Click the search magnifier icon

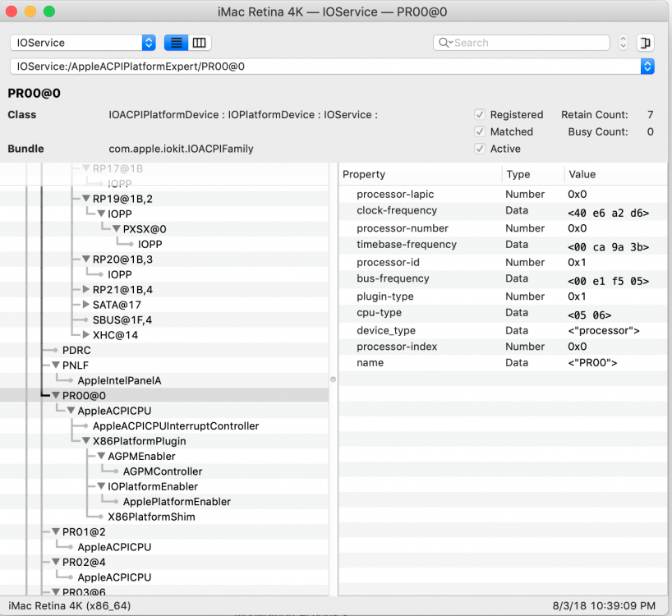pyautogui.click(x=445, y=43)
